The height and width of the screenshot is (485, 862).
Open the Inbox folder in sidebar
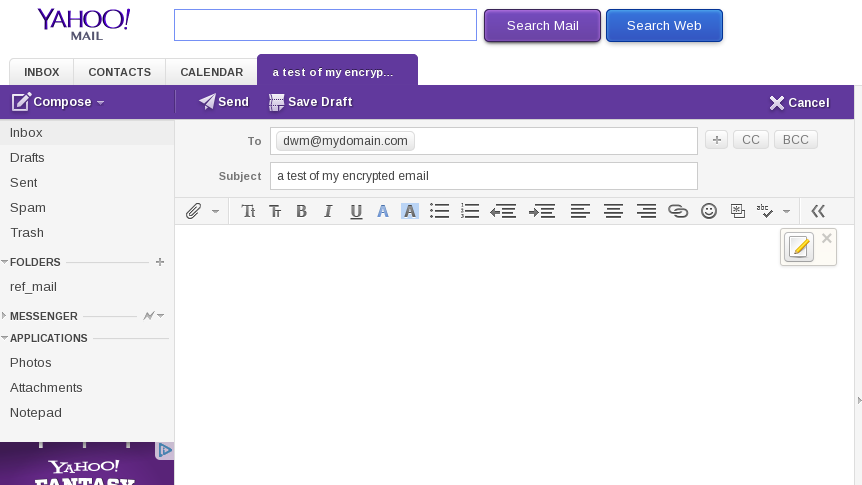pyautogui.click(x=87, y=133)
